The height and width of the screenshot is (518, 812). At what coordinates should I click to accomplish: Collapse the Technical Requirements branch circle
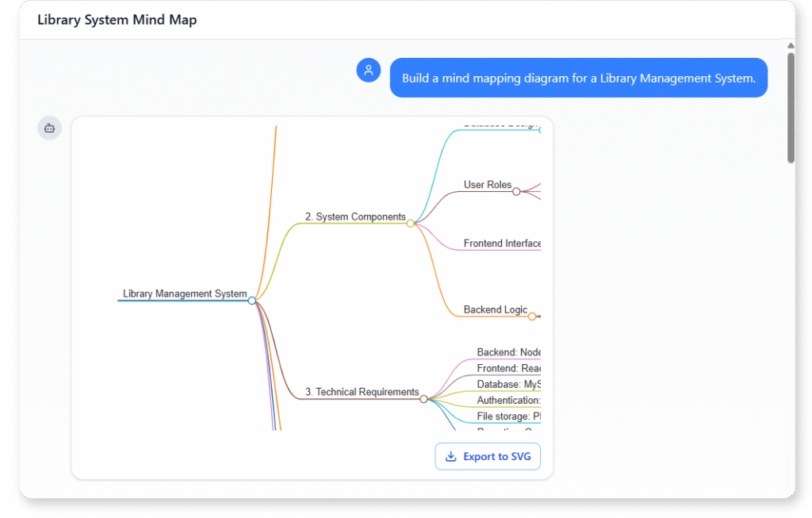click(425, 398)
